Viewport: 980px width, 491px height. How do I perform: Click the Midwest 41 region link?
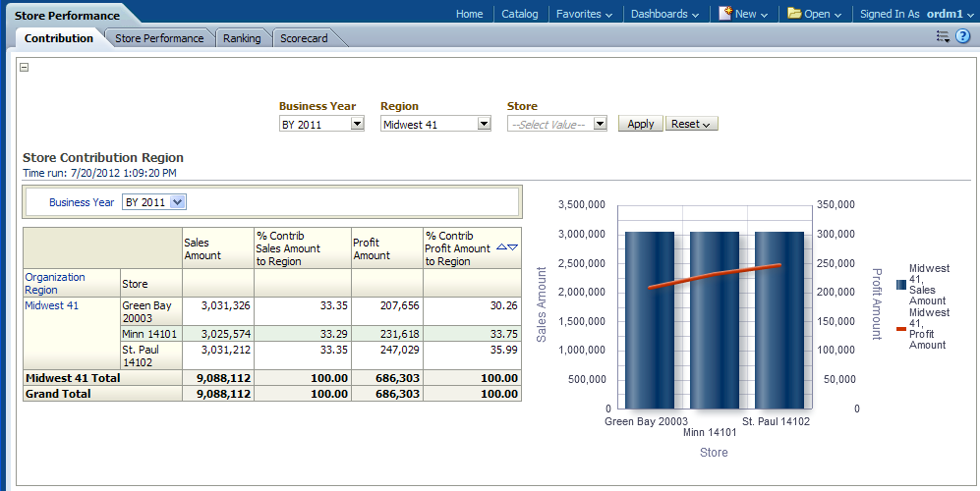click(x=52, y=305)
